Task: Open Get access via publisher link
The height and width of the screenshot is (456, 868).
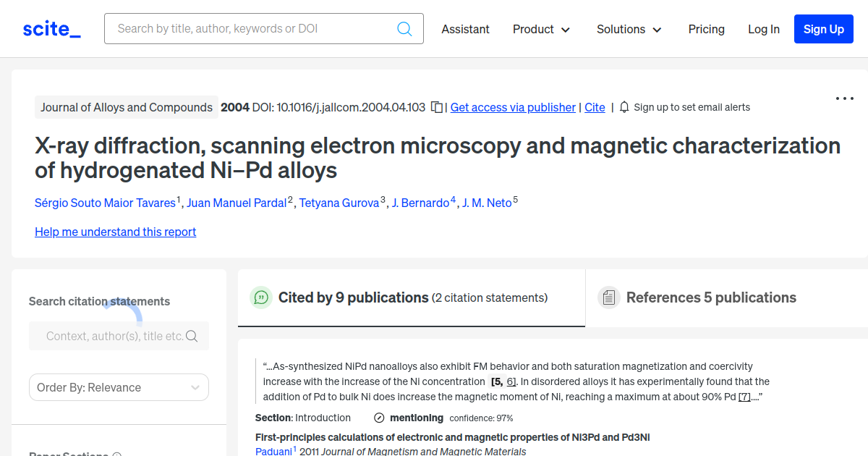Action: 513,107
